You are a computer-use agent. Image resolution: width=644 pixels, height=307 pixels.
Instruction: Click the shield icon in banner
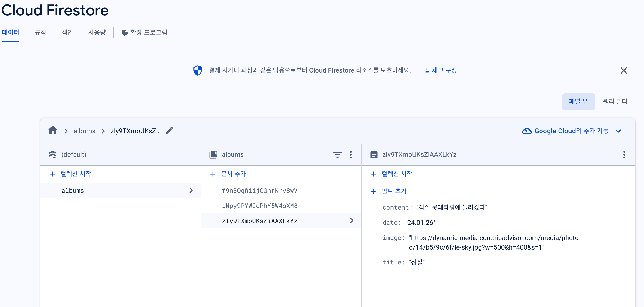[x=197, y=70]
